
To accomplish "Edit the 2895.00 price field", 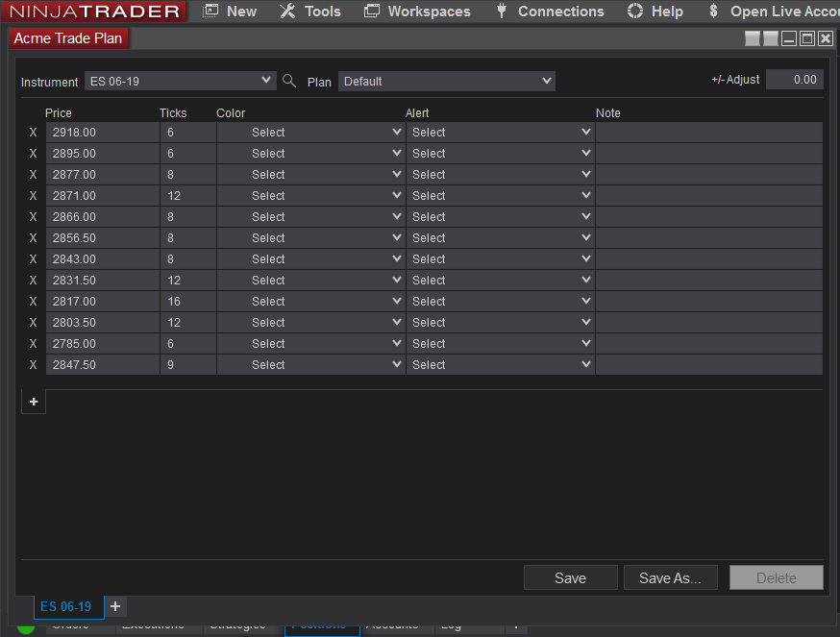I will pyautogui.click(x=102, y=153).
